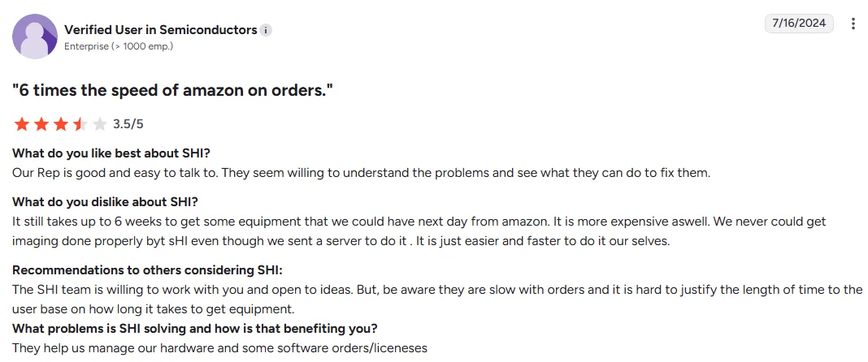Click the half-filled fourth rating star
Viewport: 868px width, 362px height.
pyautogui.click(x=80, y=124)
